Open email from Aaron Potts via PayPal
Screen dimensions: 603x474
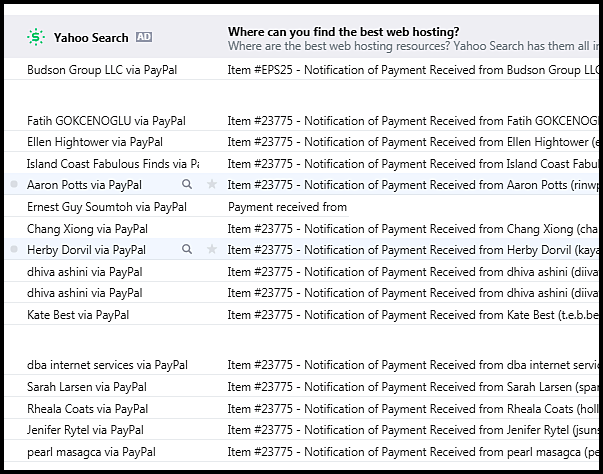click(x=84, y=185)
